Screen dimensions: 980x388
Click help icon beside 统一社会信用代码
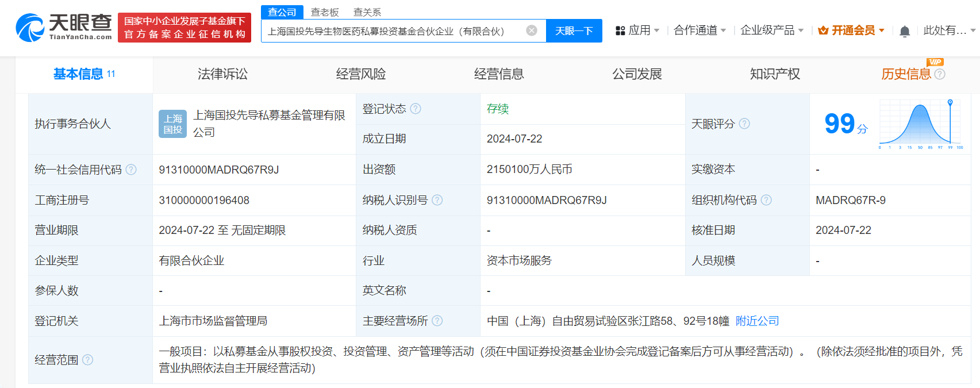pos(131,170)
